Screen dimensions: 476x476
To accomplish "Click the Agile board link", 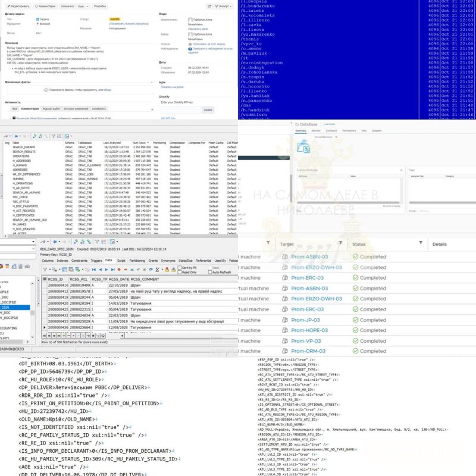I will 172,87.
